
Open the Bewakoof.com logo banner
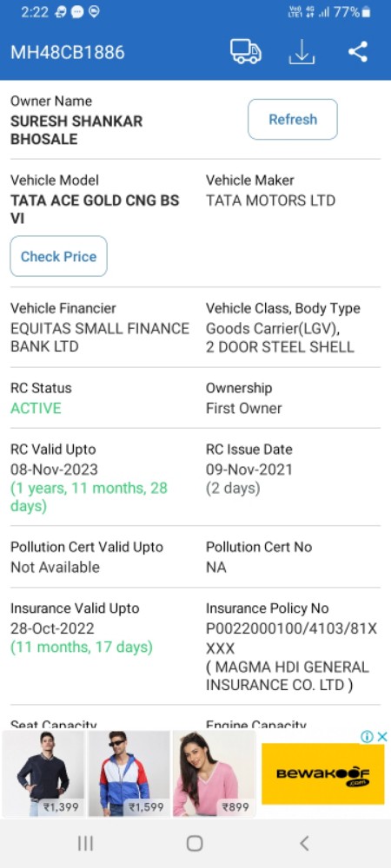click(x=323, y=773)
